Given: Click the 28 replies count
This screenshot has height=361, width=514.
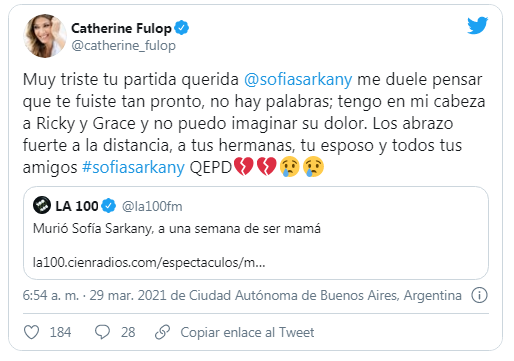Looking at the screenshot, I should [128, 332].
